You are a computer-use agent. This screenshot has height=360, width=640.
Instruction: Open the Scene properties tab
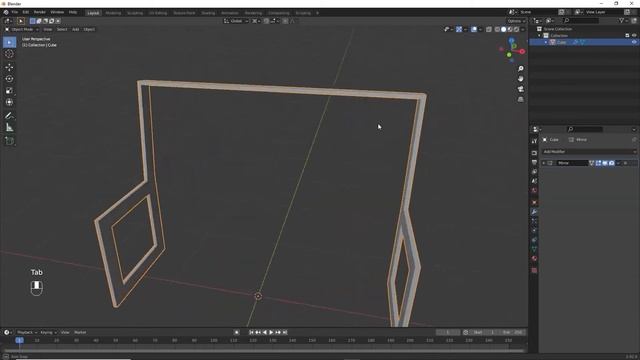coord(534,181)
